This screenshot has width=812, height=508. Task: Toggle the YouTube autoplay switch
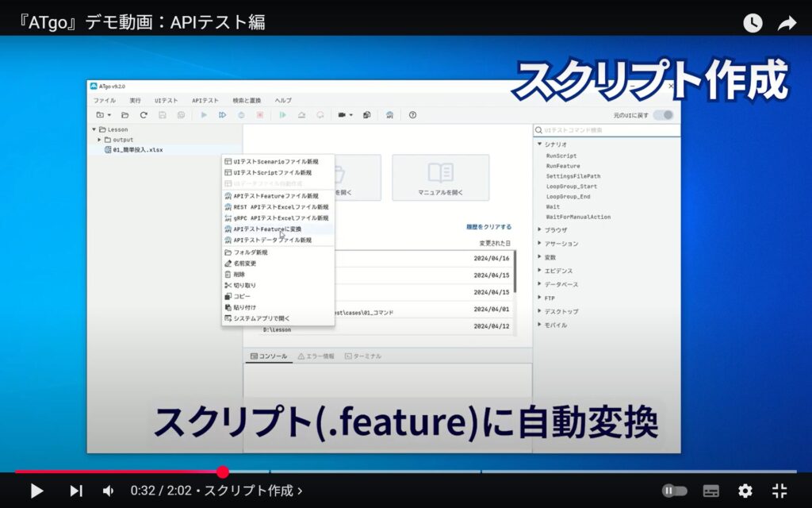tap(674, 491)
